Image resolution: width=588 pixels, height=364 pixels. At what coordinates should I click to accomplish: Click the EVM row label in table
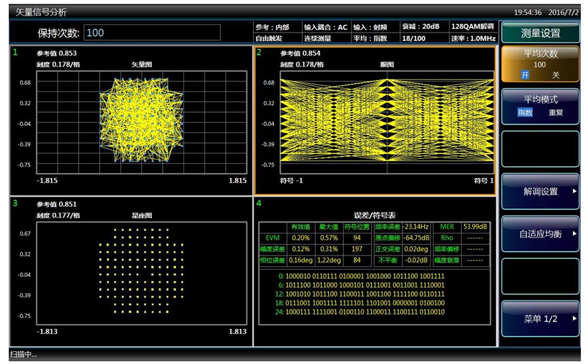click(272, 238)
